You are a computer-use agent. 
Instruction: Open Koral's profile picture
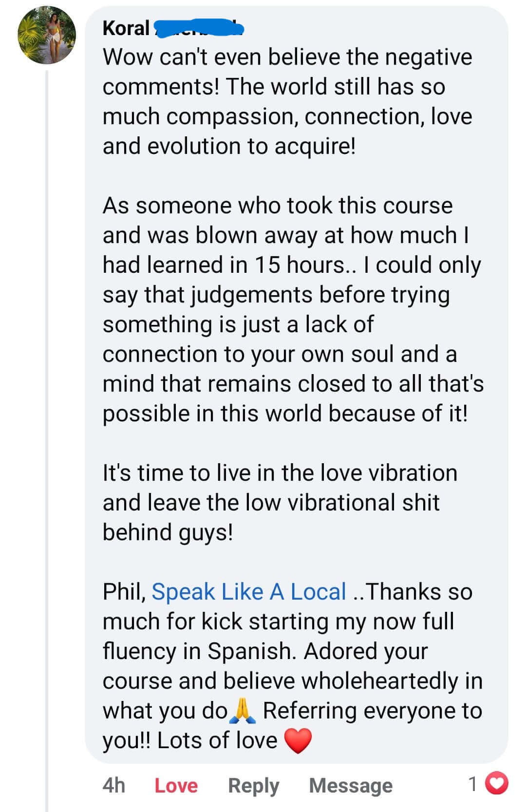pyautogui.click(x=47, y=35)
